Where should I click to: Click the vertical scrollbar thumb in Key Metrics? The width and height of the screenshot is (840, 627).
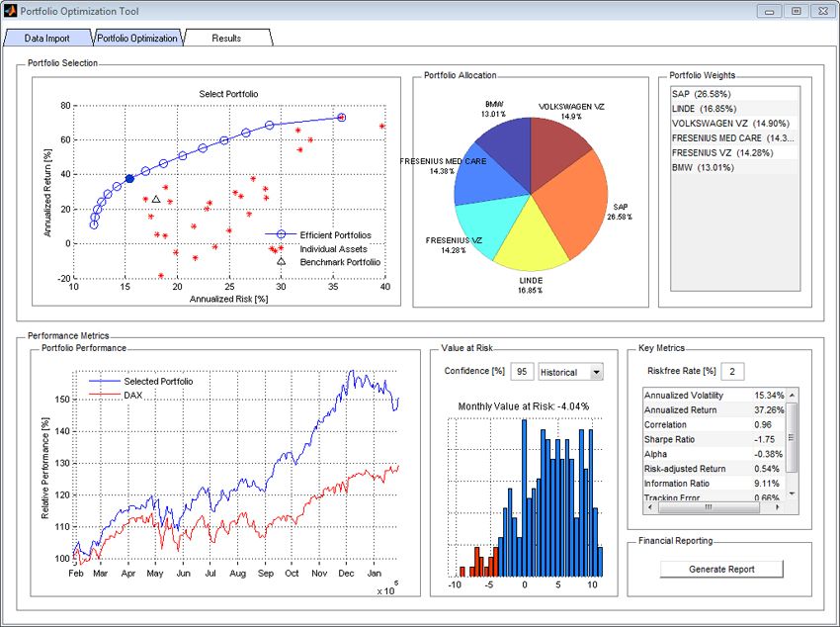click(791, 435)
